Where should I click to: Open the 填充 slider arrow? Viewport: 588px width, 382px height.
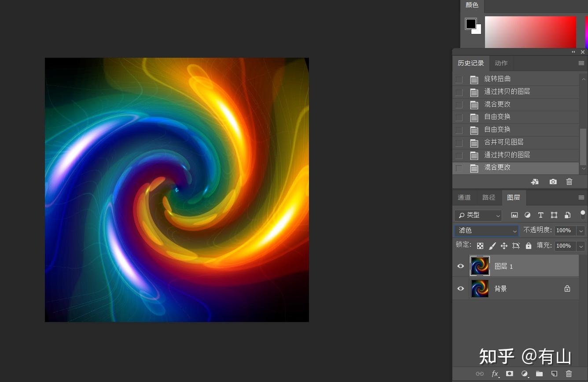point(581,246)
